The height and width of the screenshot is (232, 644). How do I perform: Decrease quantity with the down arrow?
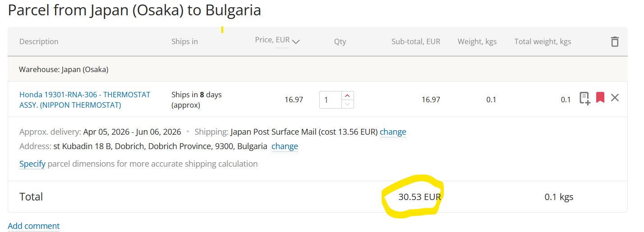tap(347, 104)
